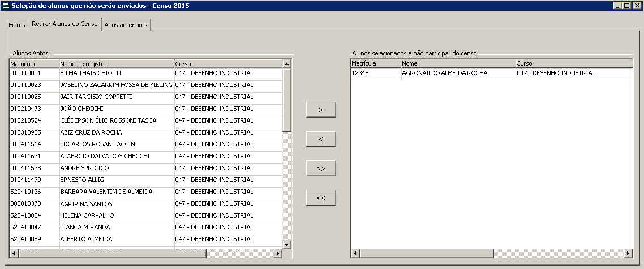
Task: Click Curso header in selected students grid
Action: click(573, 63)
